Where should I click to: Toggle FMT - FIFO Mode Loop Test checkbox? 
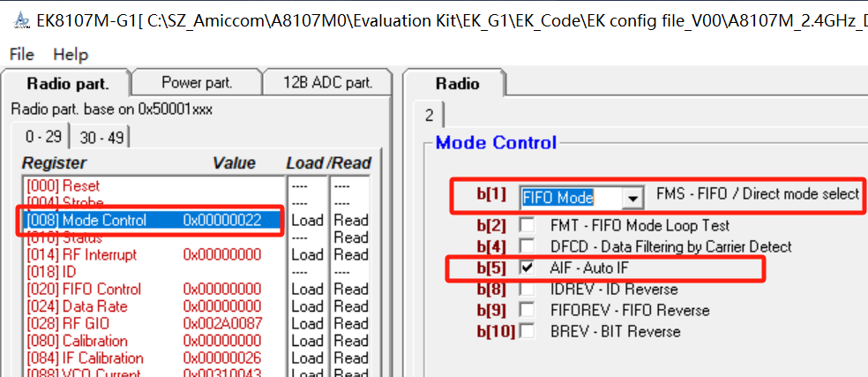[x=527, y=226]
